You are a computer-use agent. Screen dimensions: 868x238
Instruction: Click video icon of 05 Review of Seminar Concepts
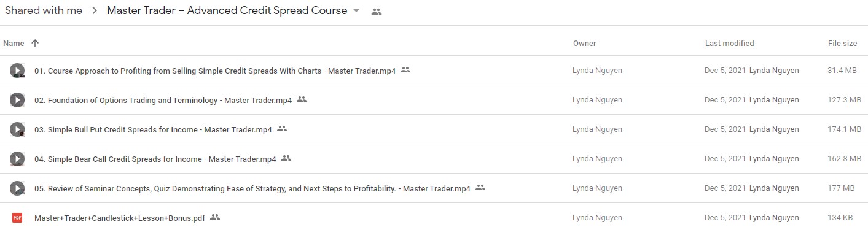coord(17,188)
